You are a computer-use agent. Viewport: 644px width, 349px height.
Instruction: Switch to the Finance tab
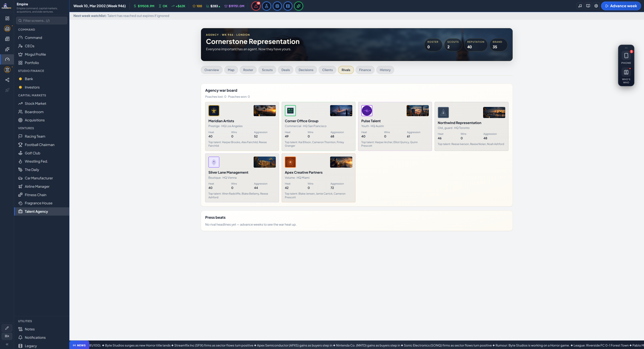(x=365, y=70)
